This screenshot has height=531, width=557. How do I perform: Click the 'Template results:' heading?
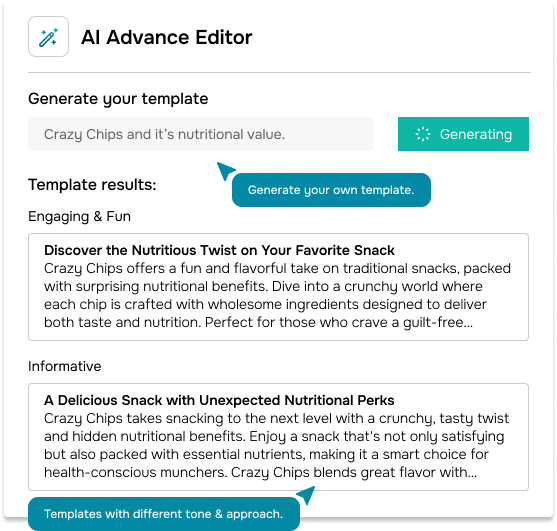tap(92, 185)
